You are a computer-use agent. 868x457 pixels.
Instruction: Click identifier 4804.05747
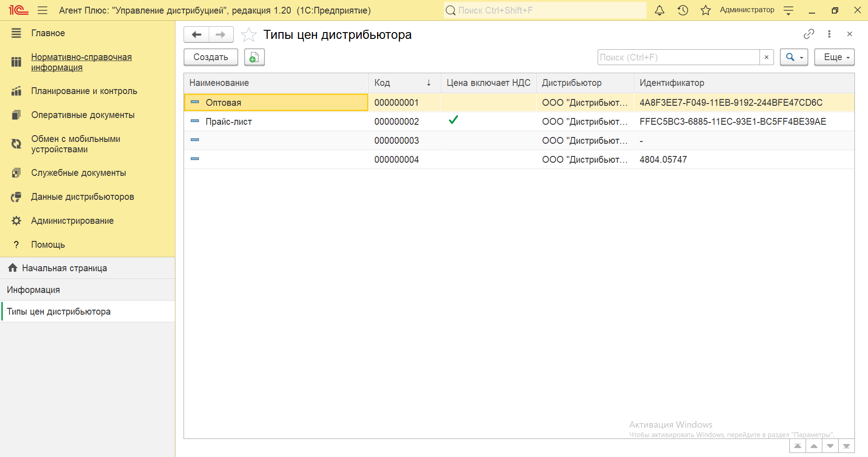coord(663,160)
